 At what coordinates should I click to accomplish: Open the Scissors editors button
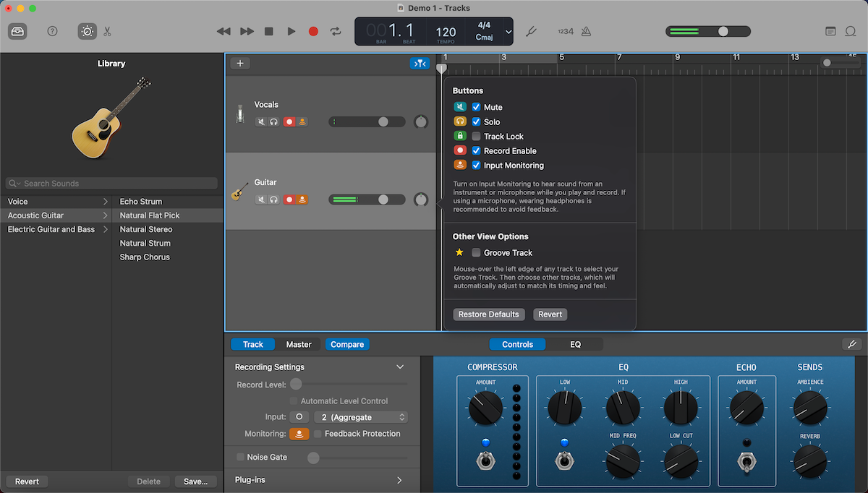(107, 31)
